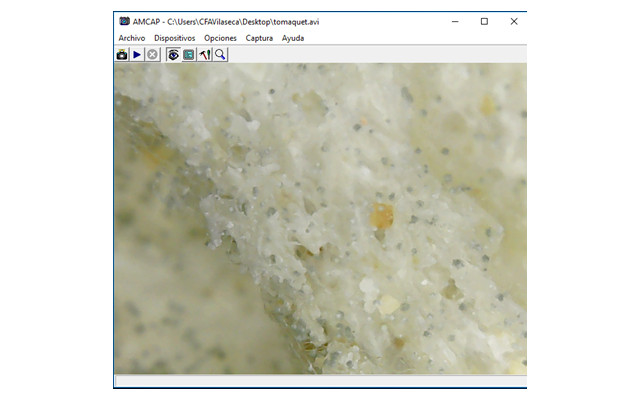Click the camera snapshot icon in toolbar
This screenshot has width=640, height=400.
pyautogui.click(x=122, y=55)
